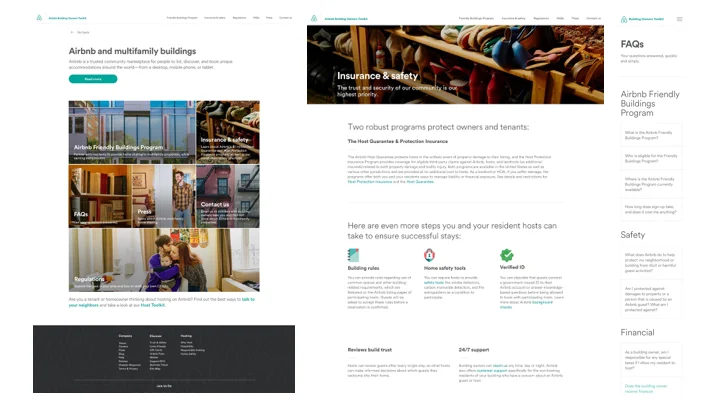Click the Airbnb logo on the mobile FAQs page
This screenshot has height=405, width=720.
point(624,19)
